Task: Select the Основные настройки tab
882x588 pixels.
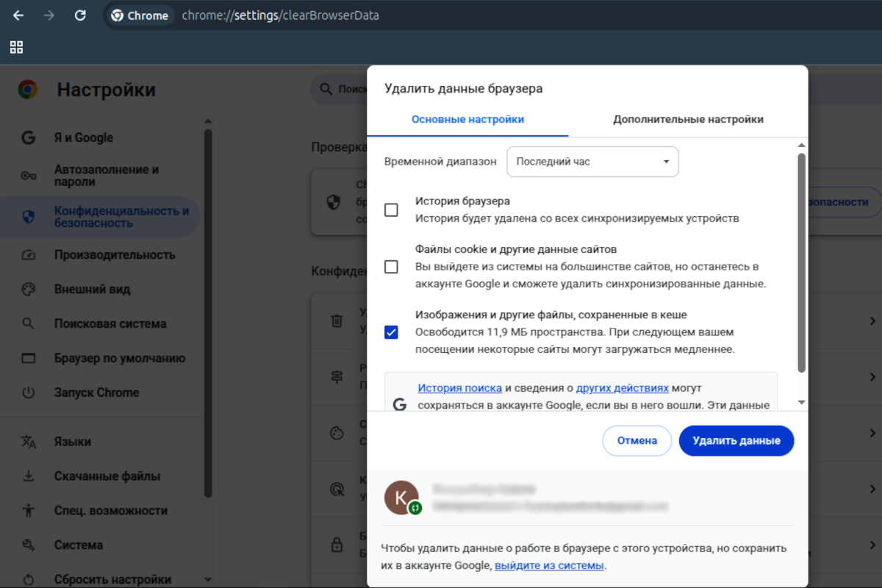Action: click(467, 118)
